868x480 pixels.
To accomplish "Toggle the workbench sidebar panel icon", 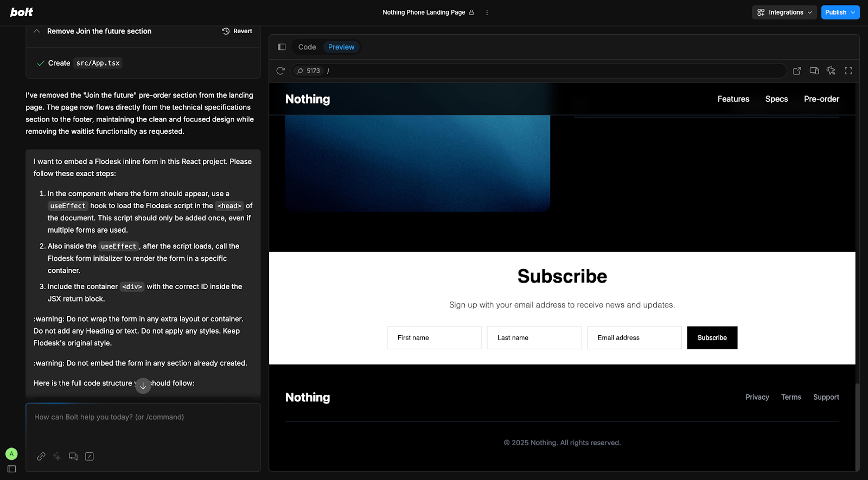I will tap(282, 47).
